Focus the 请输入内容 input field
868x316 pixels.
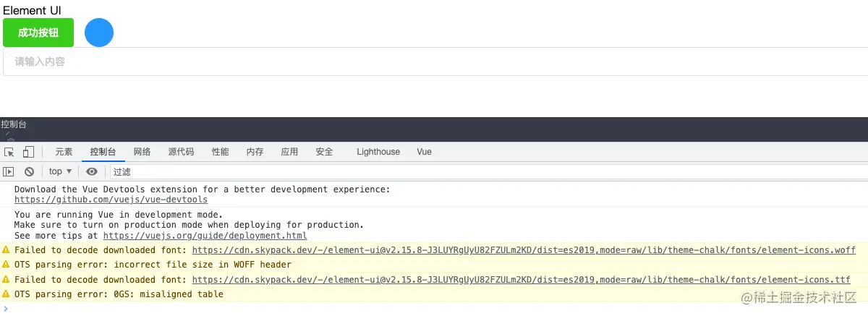point(435,61)
